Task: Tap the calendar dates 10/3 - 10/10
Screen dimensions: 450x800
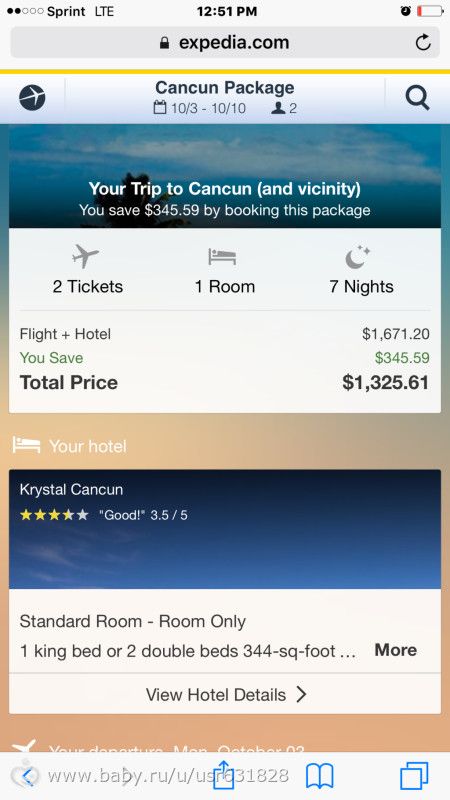Action: tap(199, 108)
